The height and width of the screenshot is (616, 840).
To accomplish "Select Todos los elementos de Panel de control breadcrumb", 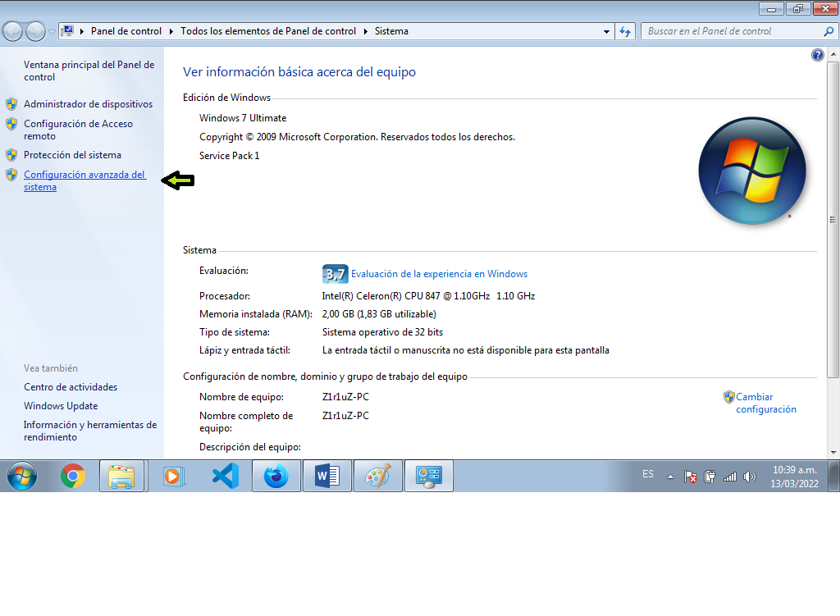I will tap(268, 31).
